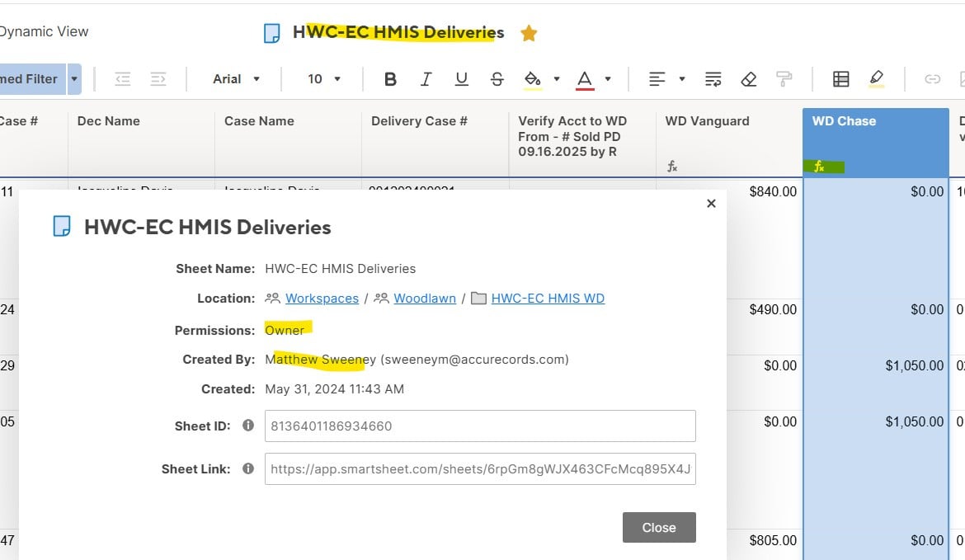Select the WD Chase column header

click(x=875, y=142)
